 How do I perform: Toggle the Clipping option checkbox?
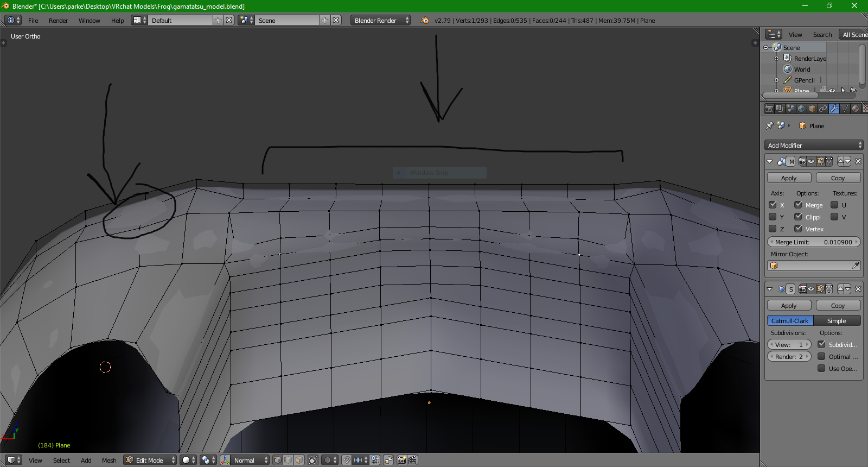pyautogui.click(x=798, y=217)
